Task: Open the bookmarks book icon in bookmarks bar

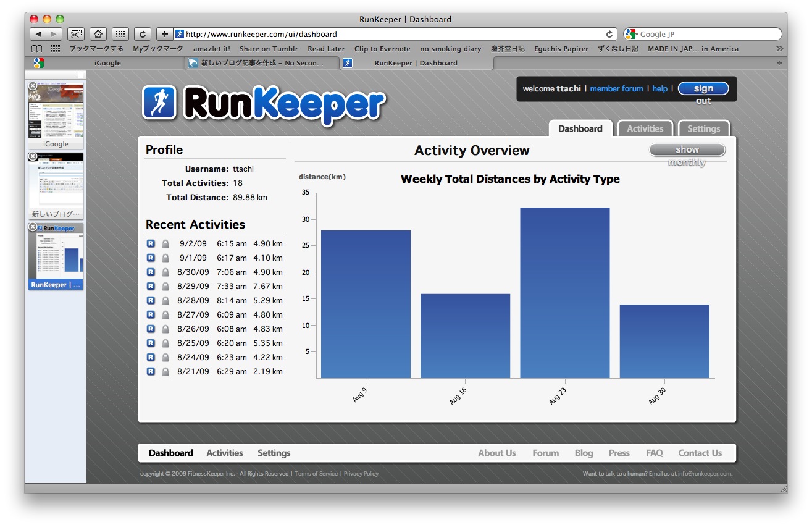Action: 37,49
